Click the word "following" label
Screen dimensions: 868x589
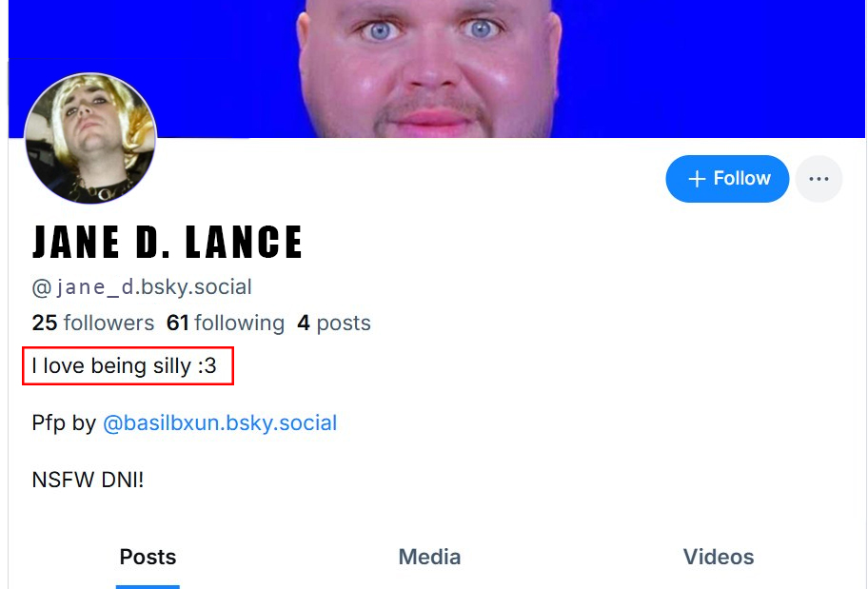(x=240, y=324)
